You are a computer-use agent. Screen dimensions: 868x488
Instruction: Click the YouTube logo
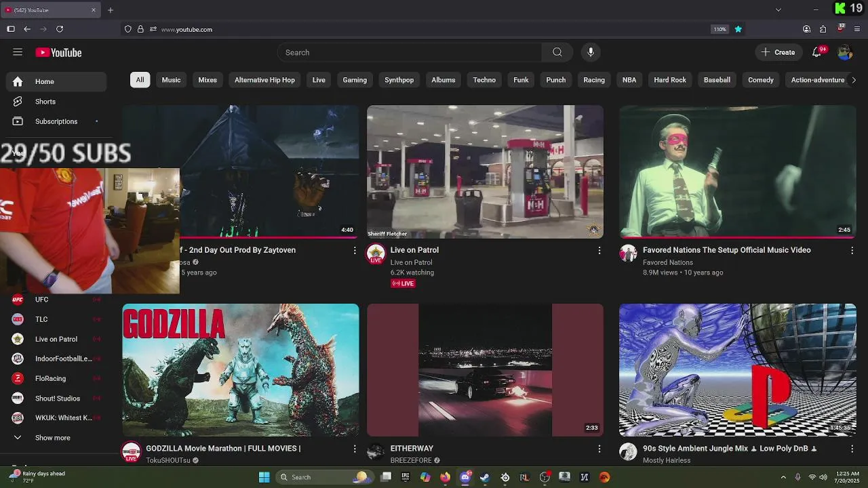pos(58,52)
